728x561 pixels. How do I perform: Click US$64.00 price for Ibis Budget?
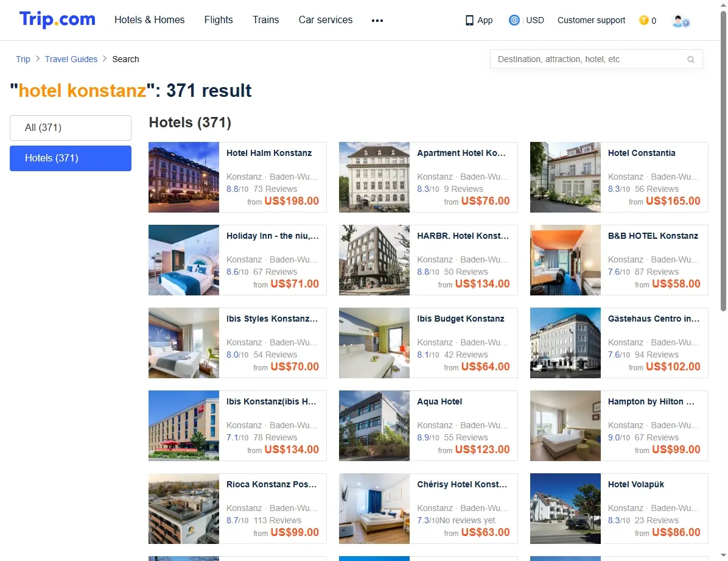tap(485, 366)
